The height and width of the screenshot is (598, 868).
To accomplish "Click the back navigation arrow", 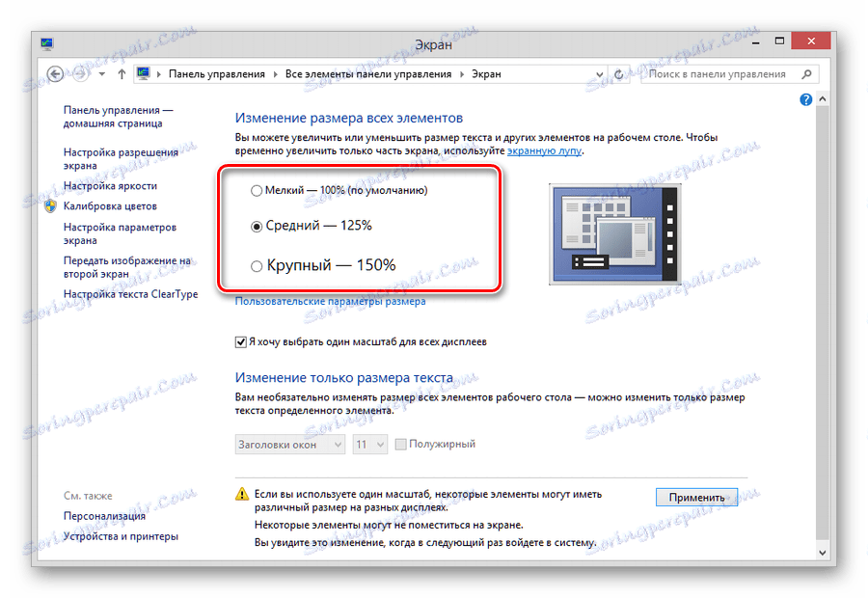I will [57, 73].
